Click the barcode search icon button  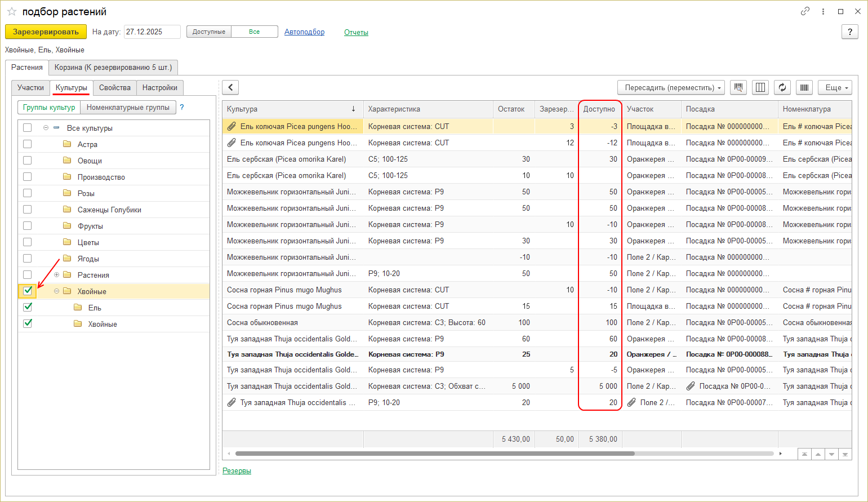tap(738, 87)
